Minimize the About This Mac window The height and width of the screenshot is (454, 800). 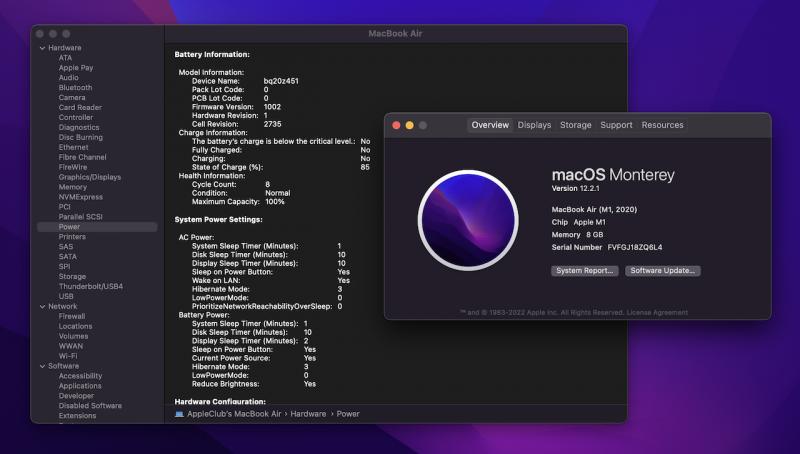tap(410, 125)
